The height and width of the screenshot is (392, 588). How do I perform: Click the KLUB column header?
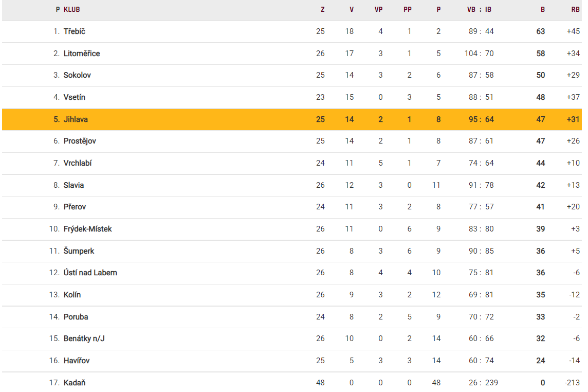coord(71,9)
